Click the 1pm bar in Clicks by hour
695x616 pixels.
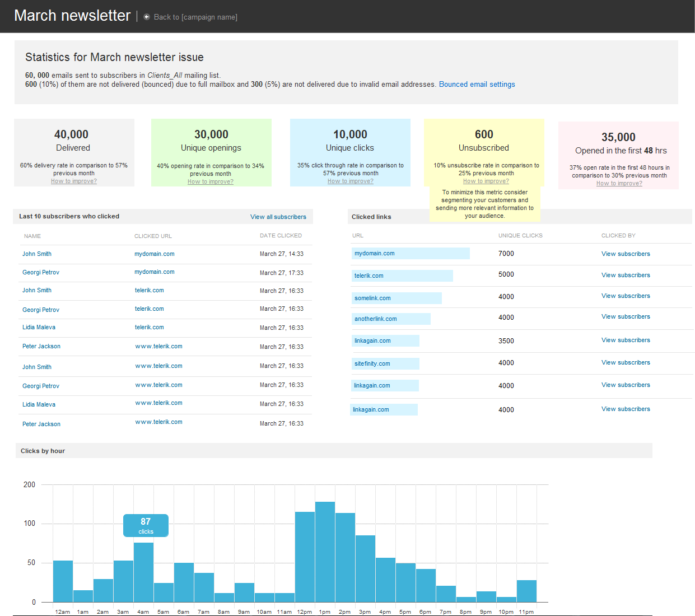click(325, 552)
